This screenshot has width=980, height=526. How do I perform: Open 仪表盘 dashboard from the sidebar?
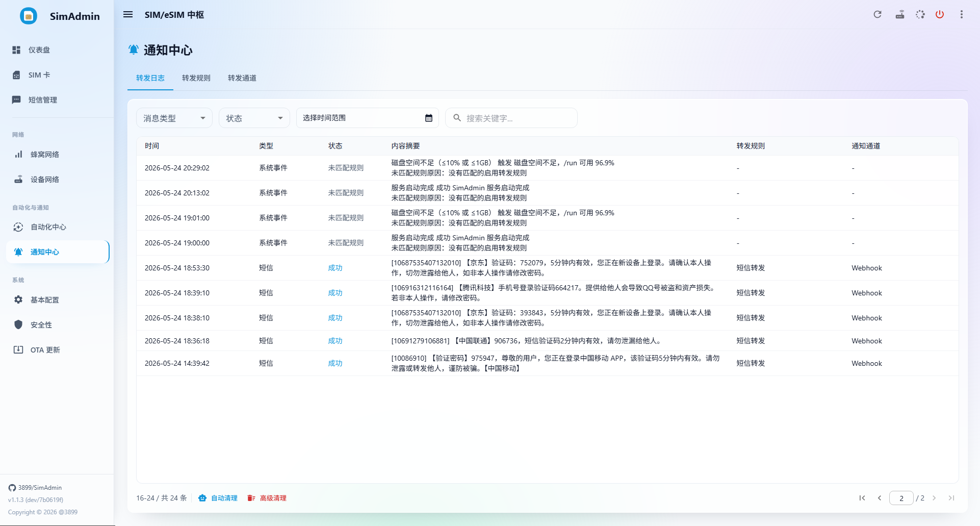[57, 50]
